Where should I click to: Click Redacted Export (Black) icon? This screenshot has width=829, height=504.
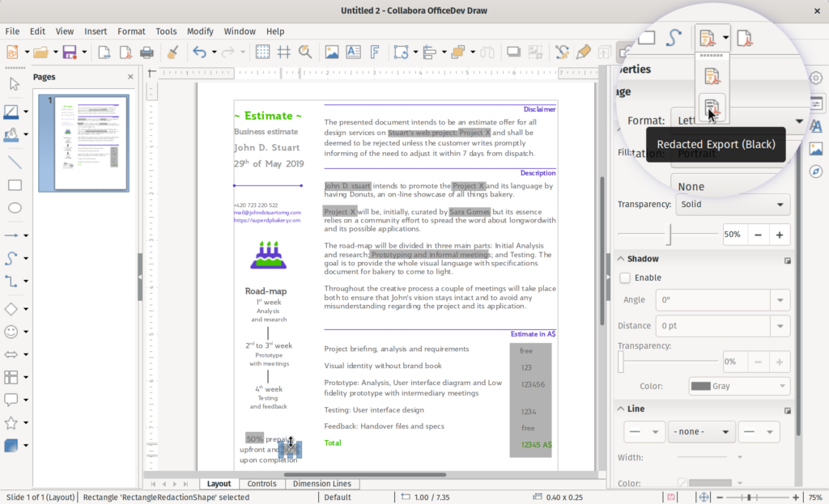point(712,108)
